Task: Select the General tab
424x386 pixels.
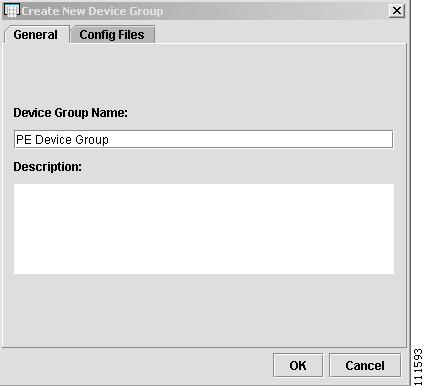Action: pos(36,35)
